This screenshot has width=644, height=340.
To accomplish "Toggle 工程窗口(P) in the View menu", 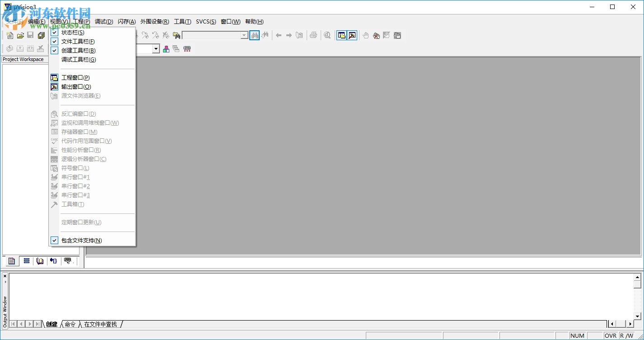I will tap(92, 78).
